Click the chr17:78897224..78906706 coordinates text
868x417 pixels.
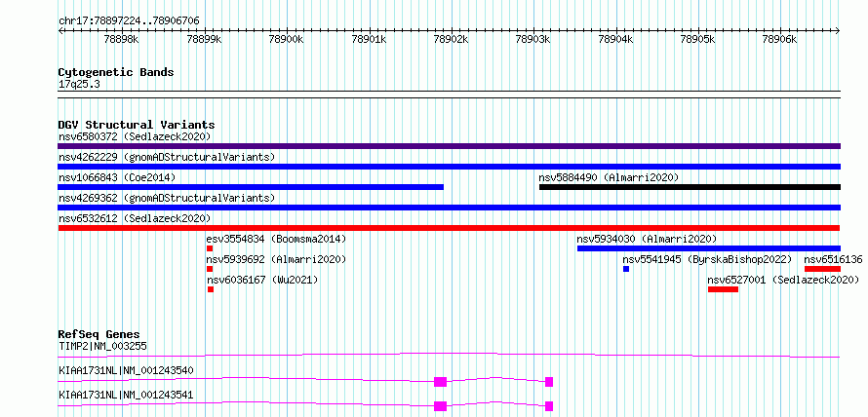click(x=129, y=21)
